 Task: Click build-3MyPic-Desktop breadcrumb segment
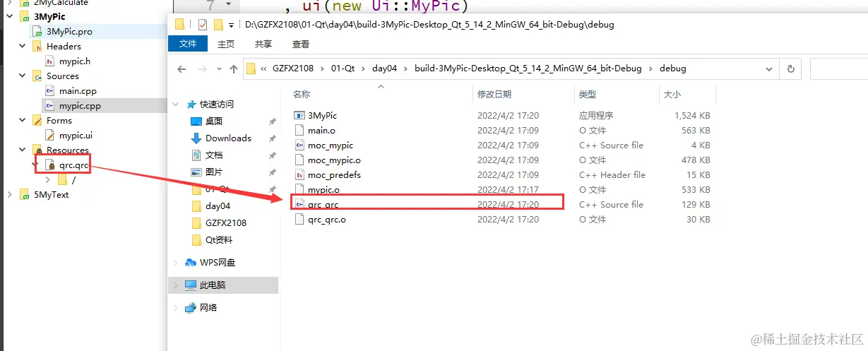click(x=528, y=69)
